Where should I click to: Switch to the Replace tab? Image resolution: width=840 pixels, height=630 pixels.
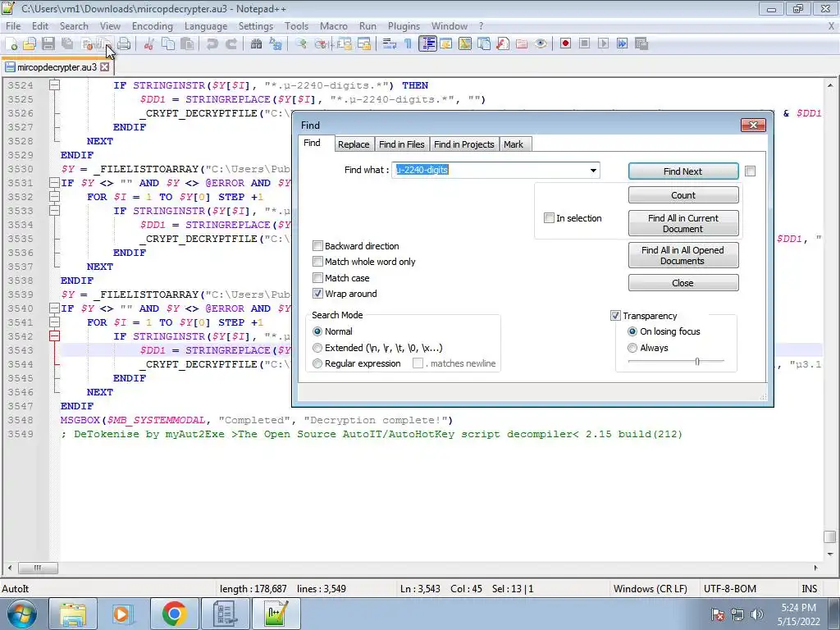coord(354,144)
